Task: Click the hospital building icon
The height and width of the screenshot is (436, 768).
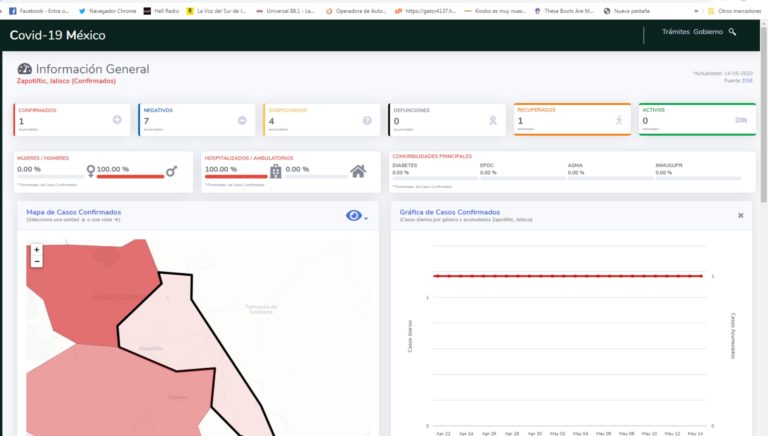Action: pos(275,171)
